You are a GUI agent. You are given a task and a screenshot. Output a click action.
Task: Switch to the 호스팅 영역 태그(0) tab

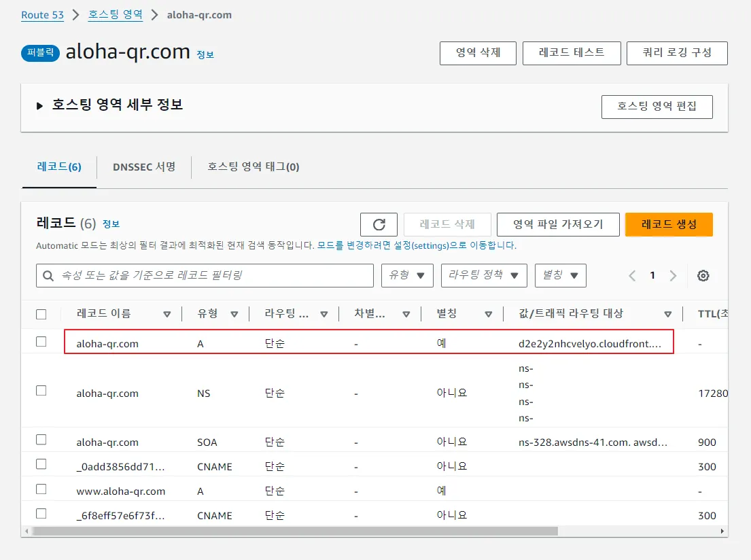tap(253, 167)
